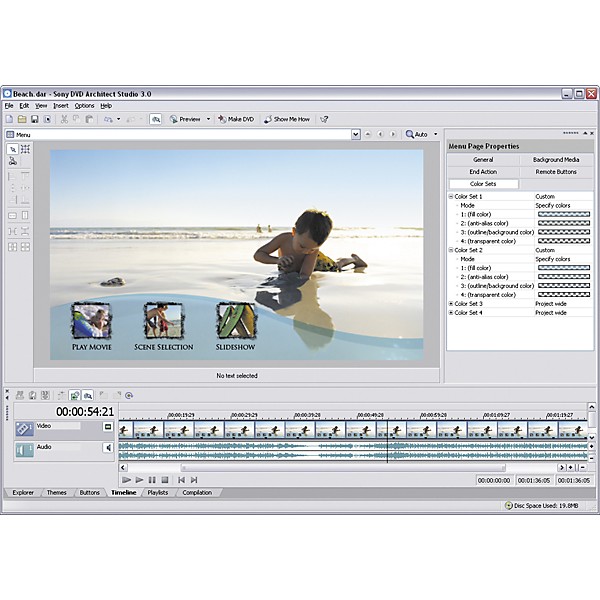
Task: Click the Play from start button
Action: pos(126,480)
